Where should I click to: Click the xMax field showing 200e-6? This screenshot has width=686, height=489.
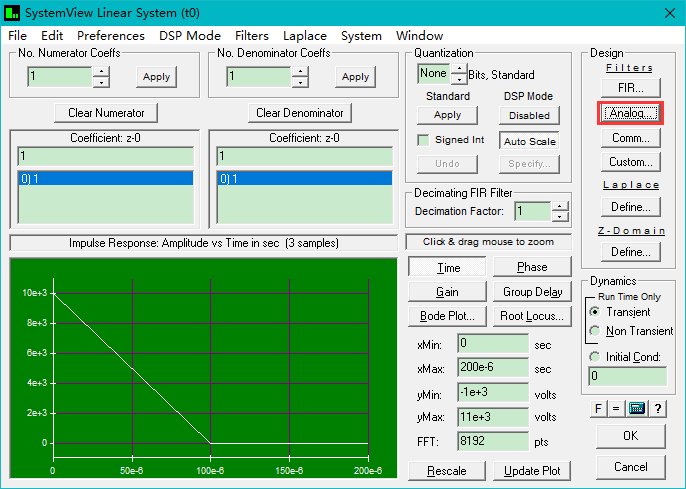(493, 367)
